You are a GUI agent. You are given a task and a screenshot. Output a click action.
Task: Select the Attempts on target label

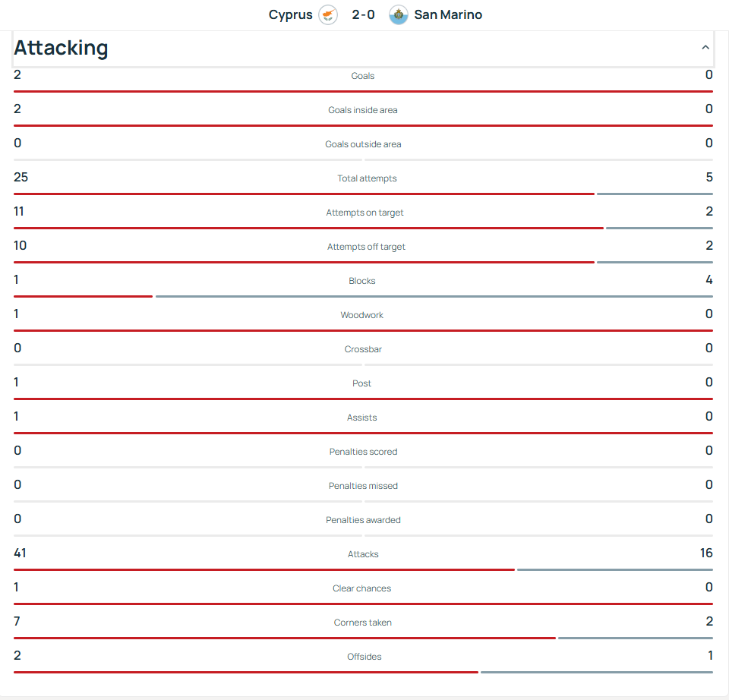(364, 213)
